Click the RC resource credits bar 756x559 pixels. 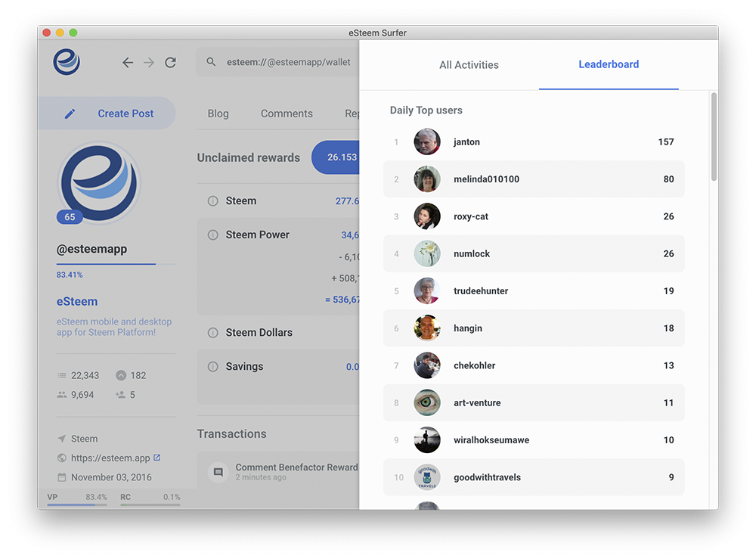coord(150,505)
